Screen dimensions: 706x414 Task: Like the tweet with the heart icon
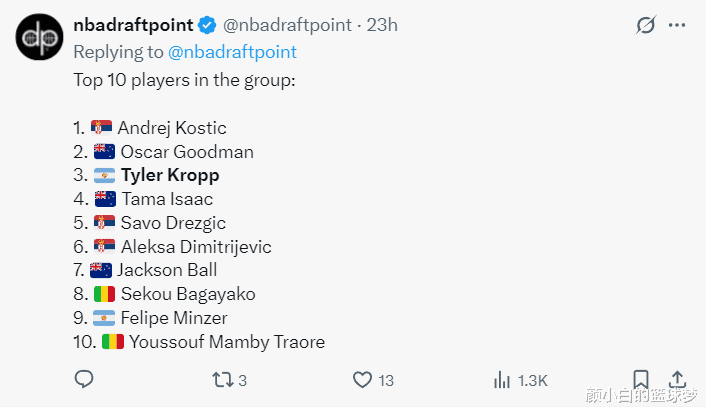point(362,380)
